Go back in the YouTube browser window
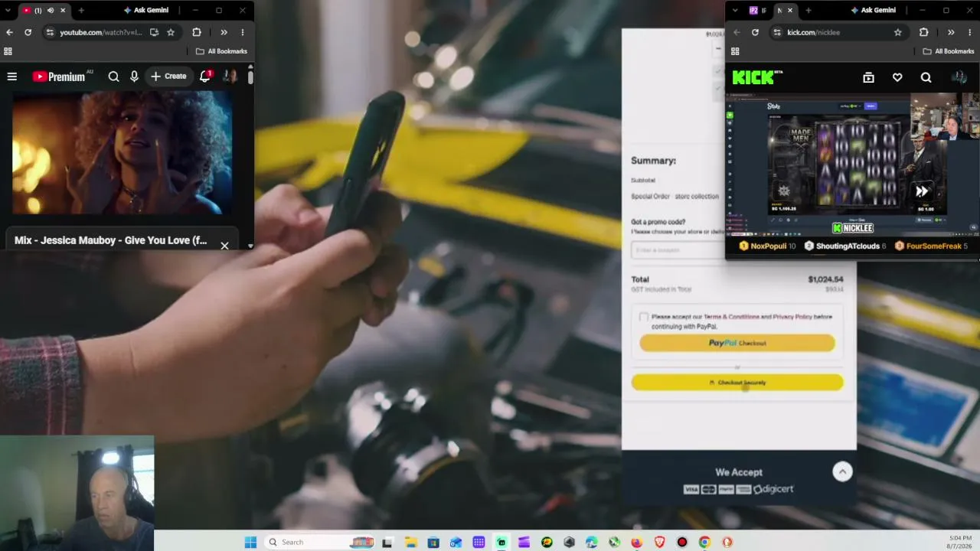The image size is (980, 551). tap(9, 32)
